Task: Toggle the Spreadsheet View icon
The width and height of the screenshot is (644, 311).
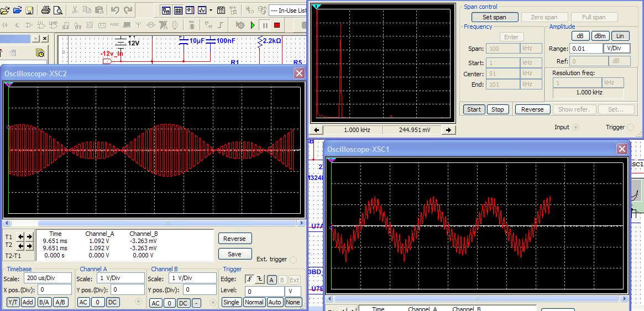Action: click(178, 10)
